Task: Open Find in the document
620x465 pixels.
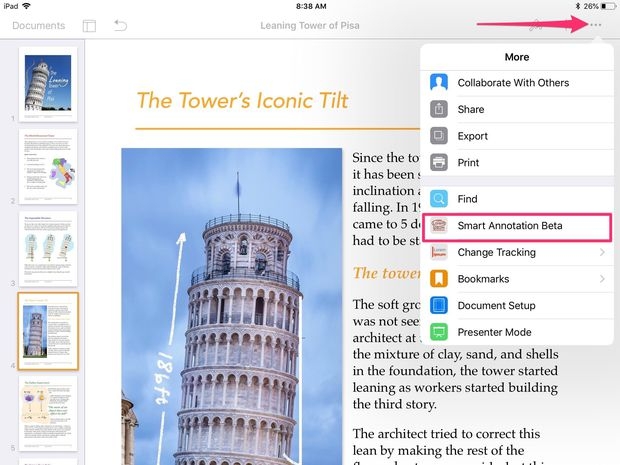Action: pos(517,199)
